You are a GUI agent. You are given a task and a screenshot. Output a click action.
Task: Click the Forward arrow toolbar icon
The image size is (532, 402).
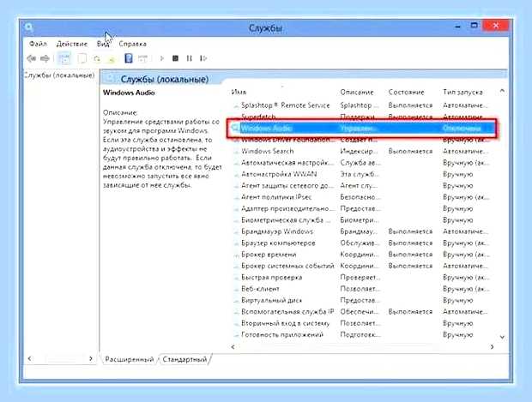point(45,58)
